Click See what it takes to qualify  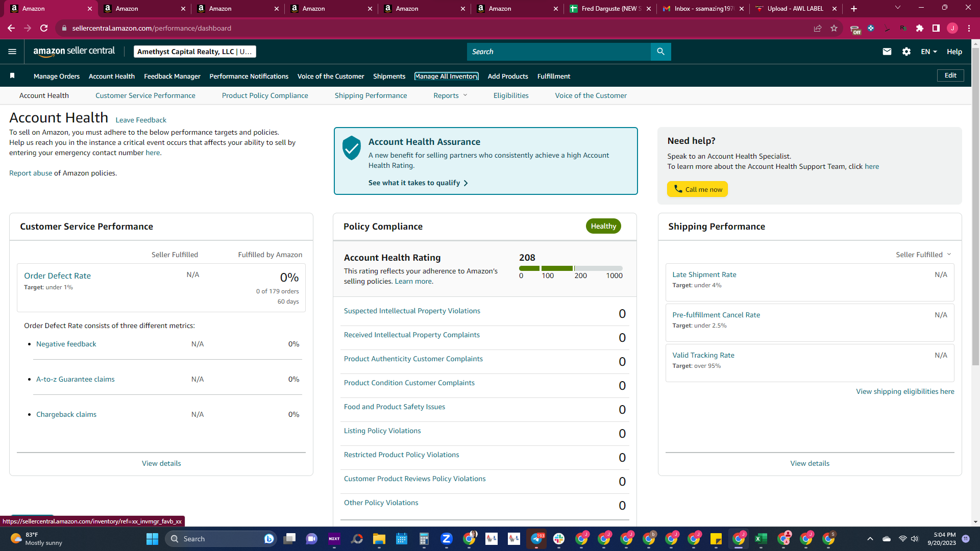(x=418, y=183)
